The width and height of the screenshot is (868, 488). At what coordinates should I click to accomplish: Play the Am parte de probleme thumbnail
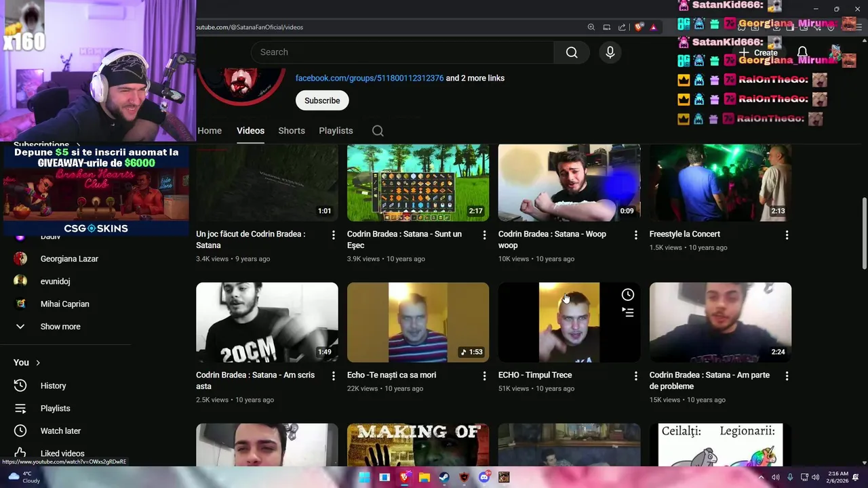pos(721,323)
